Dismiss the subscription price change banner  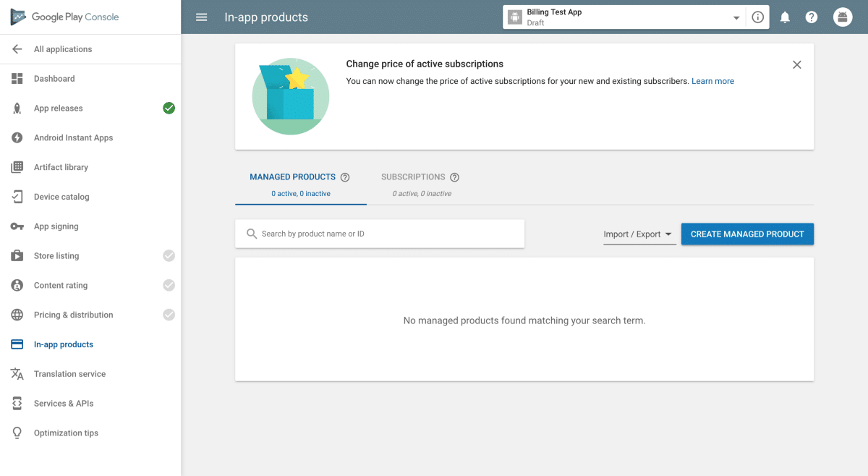[x=797, y=65]
